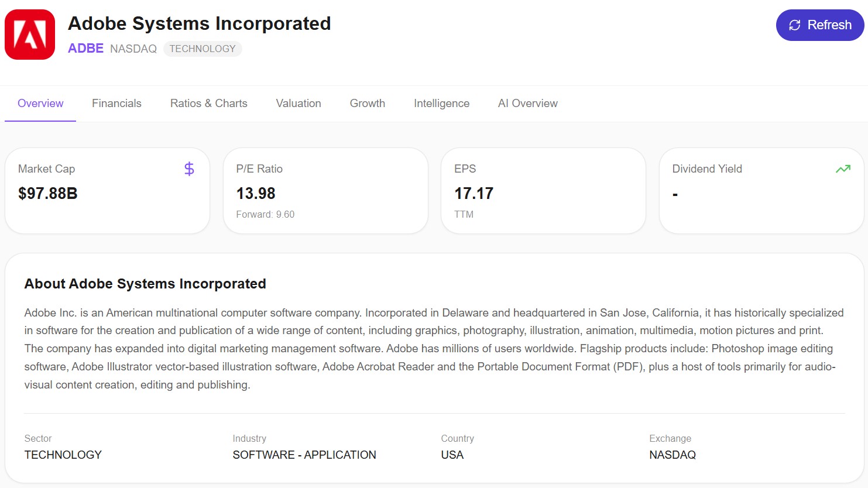Image resolution: width=868 pixels, height=488 pixels.
Task: Click the green trending arrow icon
Action: (843, 169)
